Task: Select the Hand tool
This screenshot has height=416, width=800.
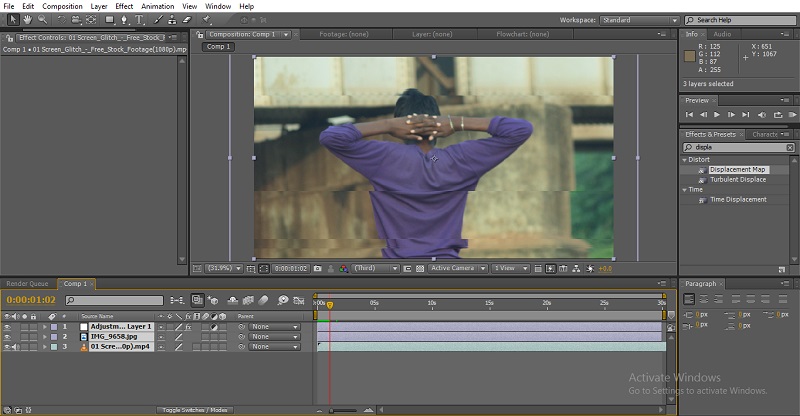Action: [28, 20]
